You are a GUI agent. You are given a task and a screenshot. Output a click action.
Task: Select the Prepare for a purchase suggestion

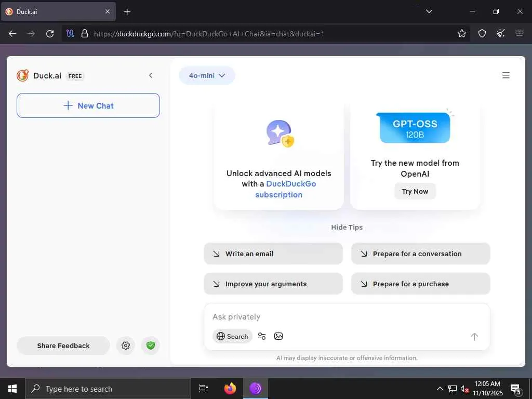point(420,284)
